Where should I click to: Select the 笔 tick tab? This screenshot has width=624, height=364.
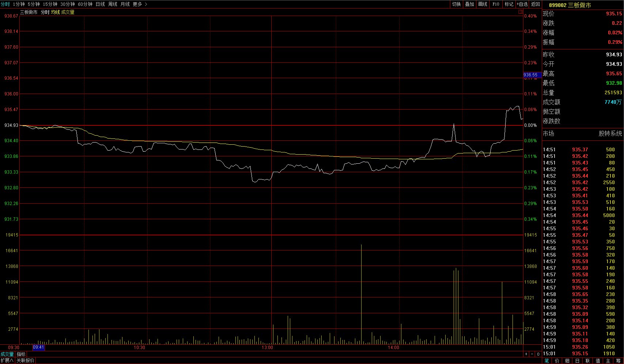547,361
